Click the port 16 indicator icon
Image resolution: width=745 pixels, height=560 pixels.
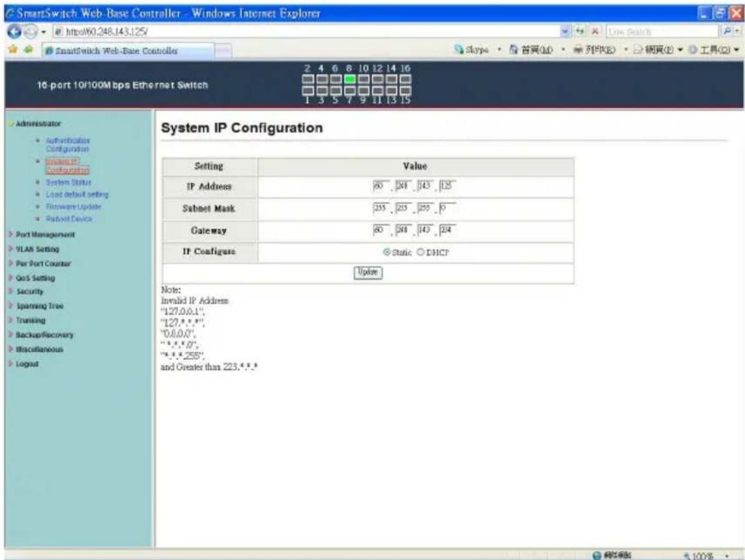coord(405,79)
